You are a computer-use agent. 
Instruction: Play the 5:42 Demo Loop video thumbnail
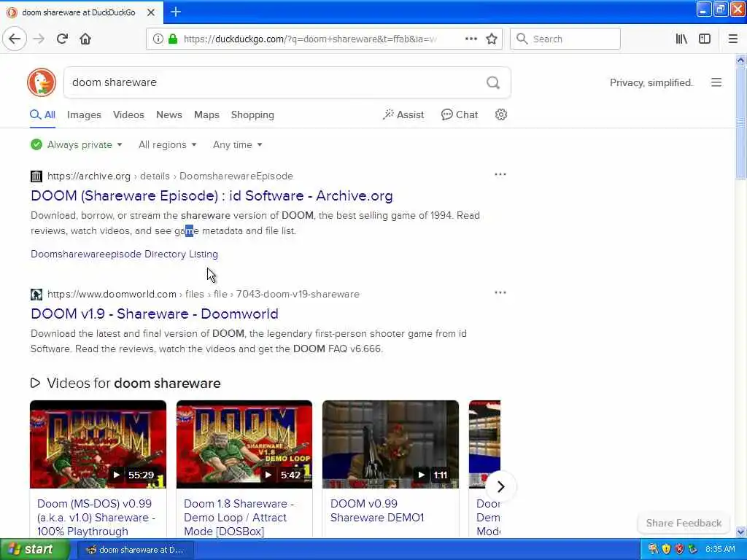(244, 444)
